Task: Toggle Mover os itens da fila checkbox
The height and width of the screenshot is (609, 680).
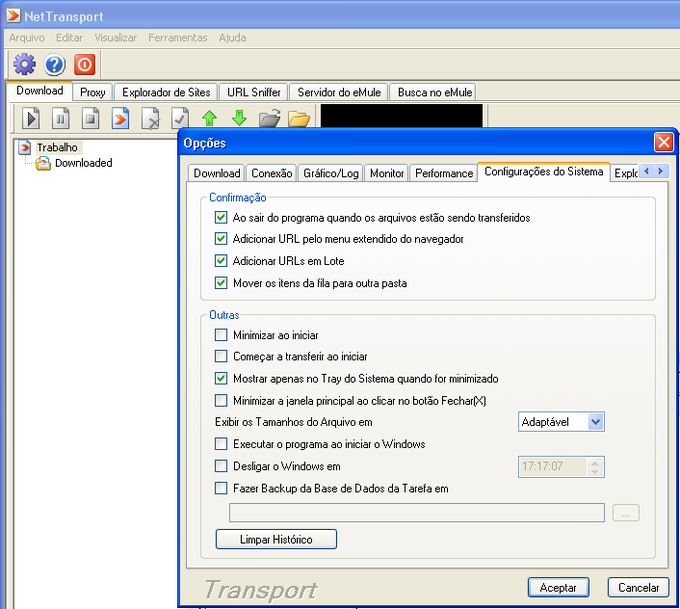Action: coord(221,283)
